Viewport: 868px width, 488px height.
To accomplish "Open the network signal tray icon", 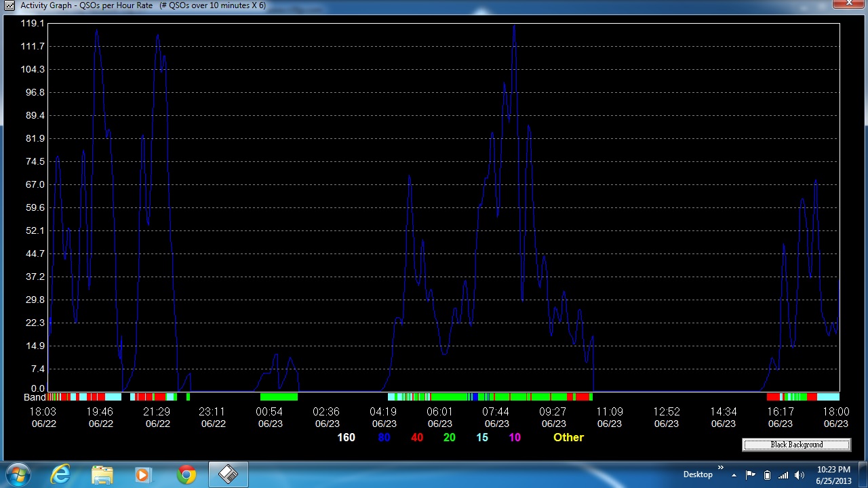I will (783, 475).
